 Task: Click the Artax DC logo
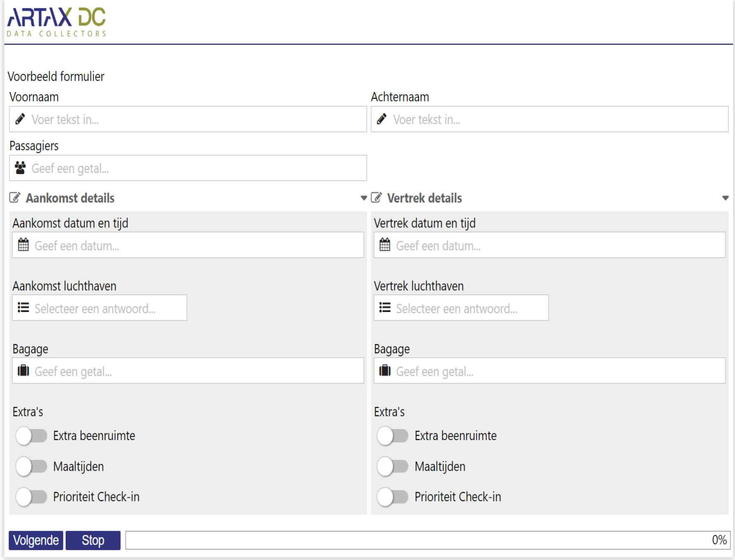pyautogui.click(x=57, y=22)
